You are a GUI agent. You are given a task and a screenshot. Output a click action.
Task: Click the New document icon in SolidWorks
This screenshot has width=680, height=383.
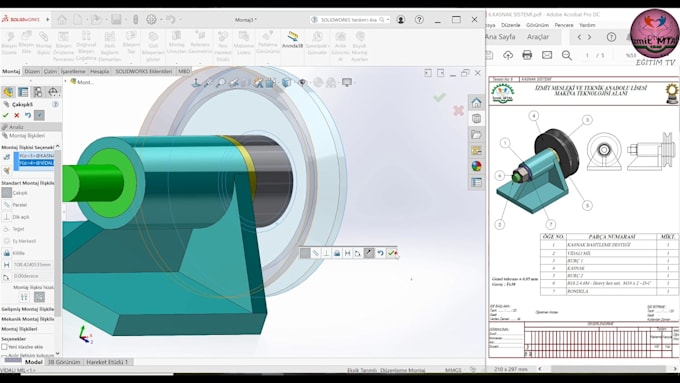[78, 20]
